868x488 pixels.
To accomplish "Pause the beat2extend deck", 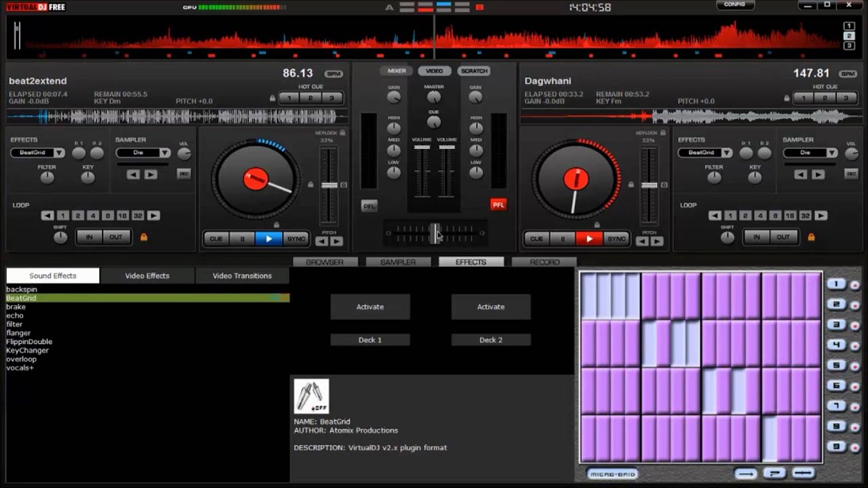I will (242, 239).
